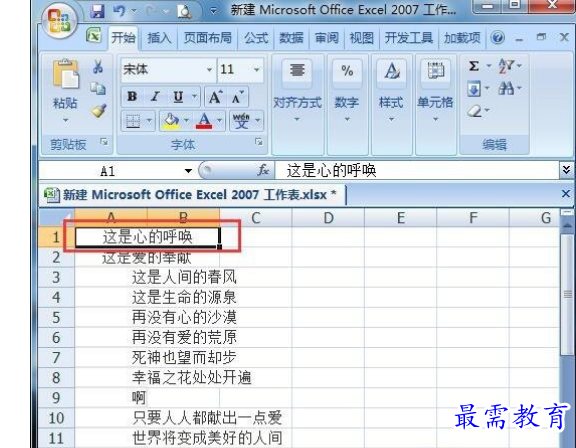Cut selection with the scissors icon
This screenshot has height=448, width=576.
tap(98, 67)
